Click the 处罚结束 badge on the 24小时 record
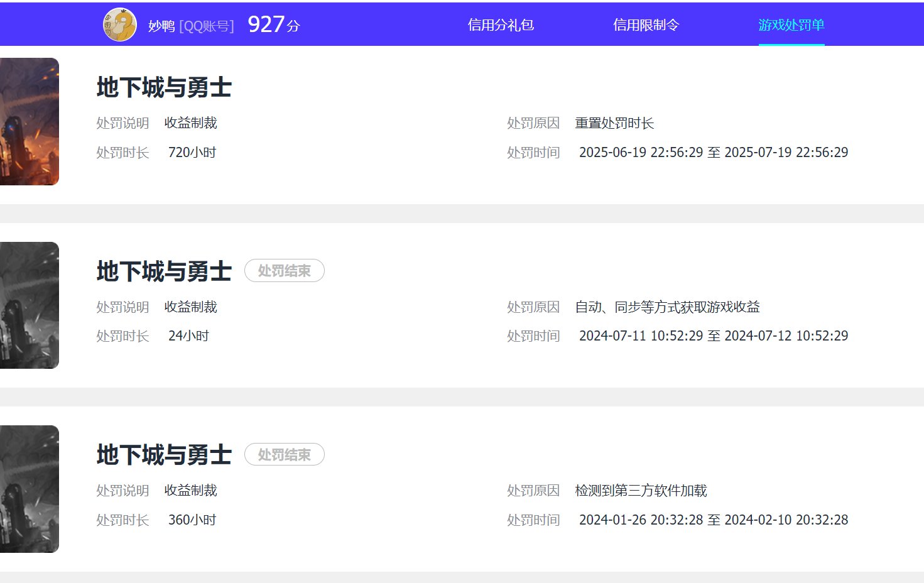 pos(284,271)
